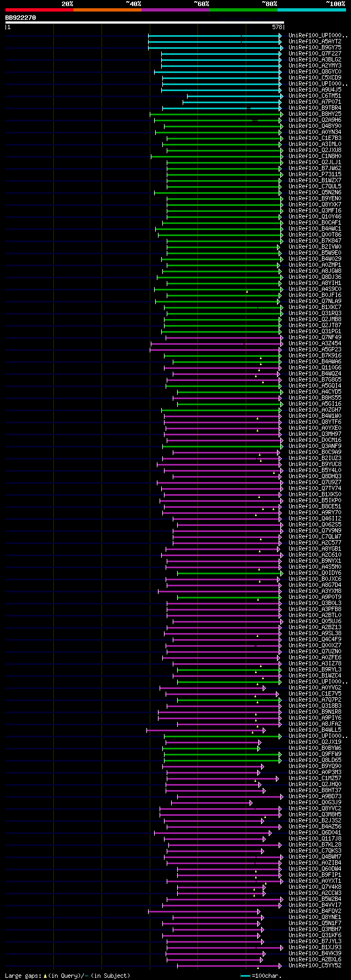351x980 pixels.
Task: Select the UniRef100_A5GP23 label
Action: point(315,350)
